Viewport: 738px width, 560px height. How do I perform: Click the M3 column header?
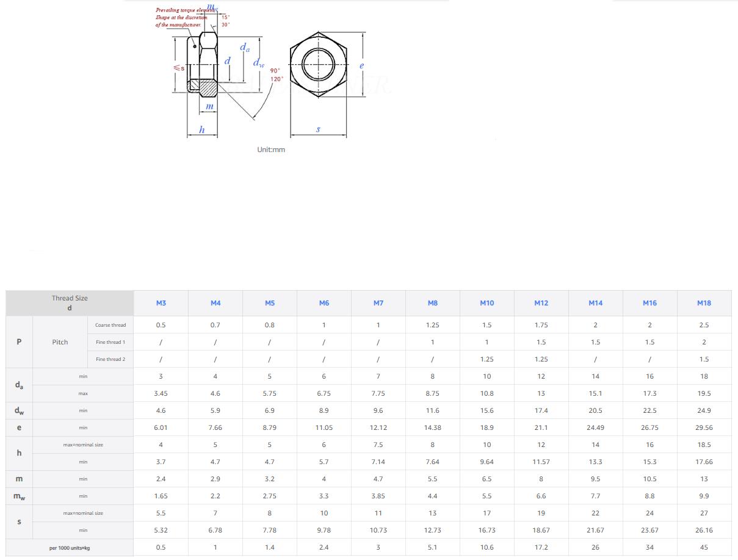(161, 303)
